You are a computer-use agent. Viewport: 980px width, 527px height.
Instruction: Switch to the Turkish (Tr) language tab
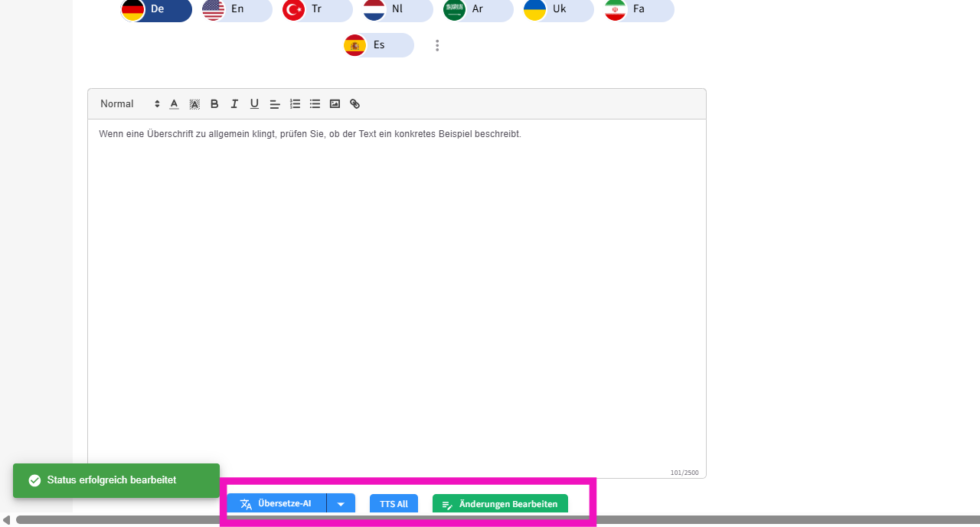coord(317,9)
